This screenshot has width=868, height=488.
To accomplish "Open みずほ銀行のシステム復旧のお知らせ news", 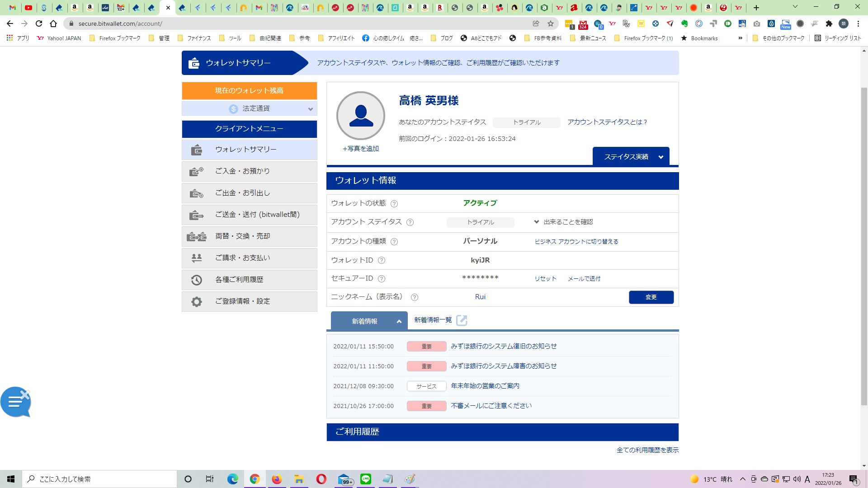I will point(504,346).
